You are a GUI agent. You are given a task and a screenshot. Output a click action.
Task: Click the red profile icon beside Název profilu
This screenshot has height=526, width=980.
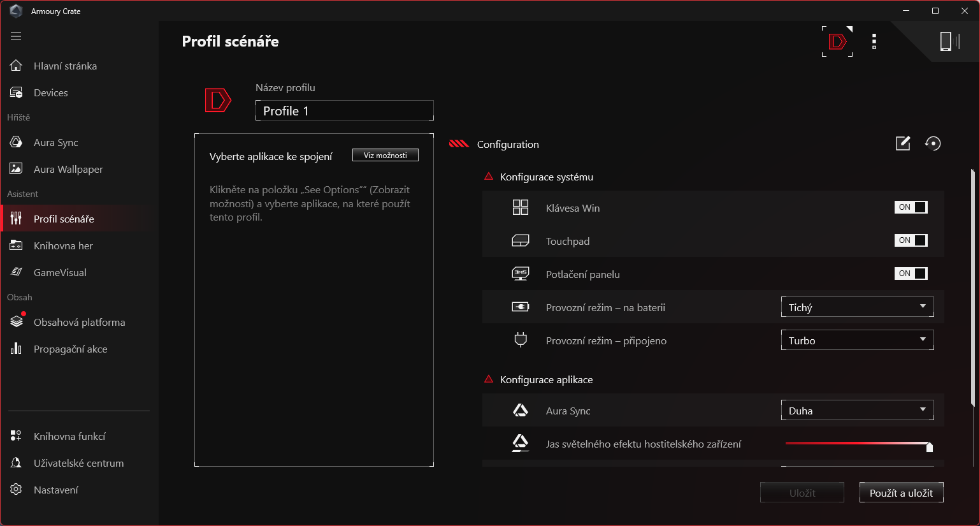pos(218,100)
